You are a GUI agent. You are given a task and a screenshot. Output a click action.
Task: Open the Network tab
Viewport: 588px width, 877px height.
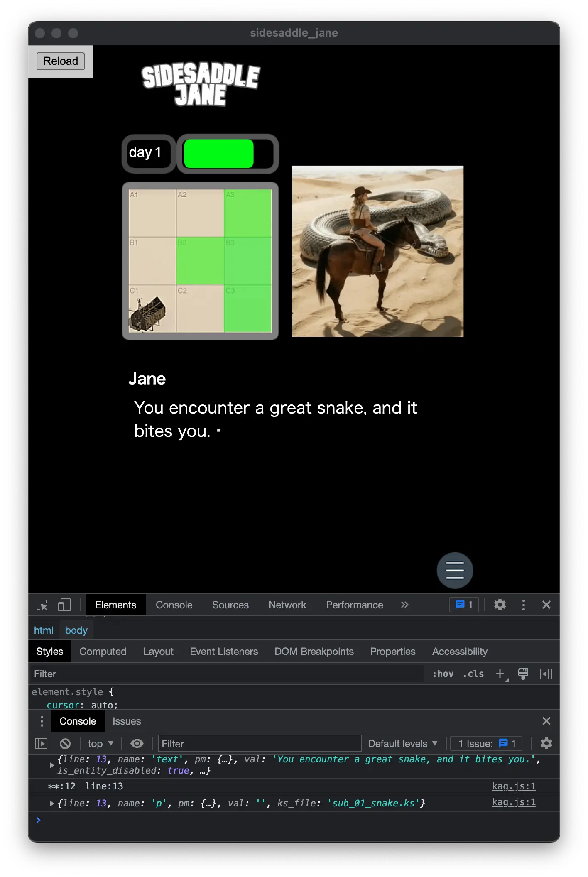click(287, 605)
